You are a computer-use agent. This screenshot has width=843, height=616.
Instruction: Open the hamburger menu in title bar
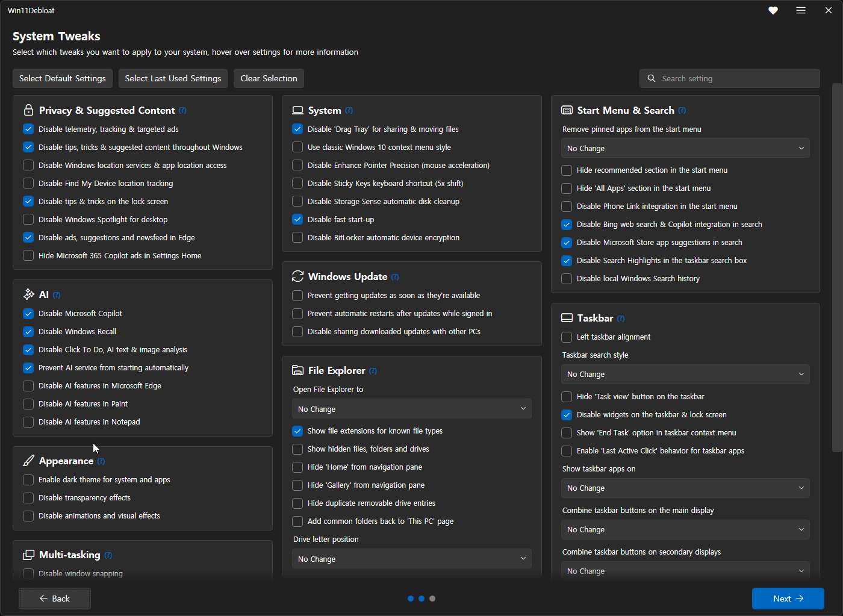coord(801,10)
